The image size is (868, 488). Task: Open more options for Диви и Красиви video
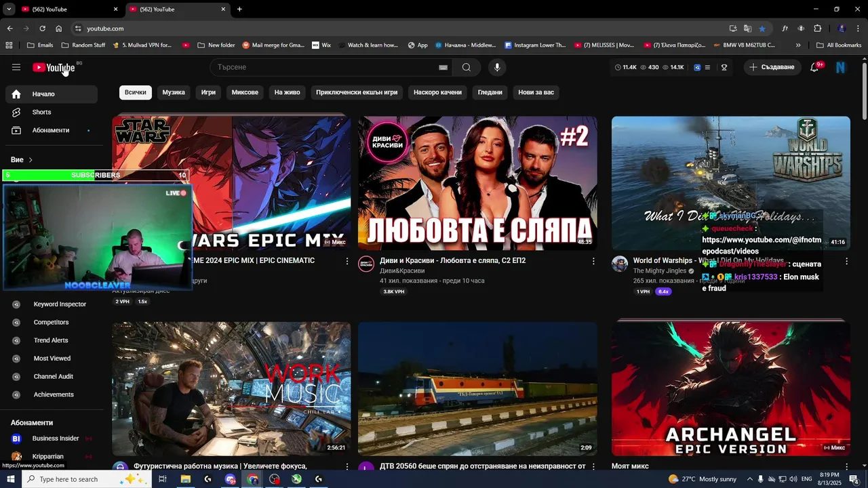(593, 261)
